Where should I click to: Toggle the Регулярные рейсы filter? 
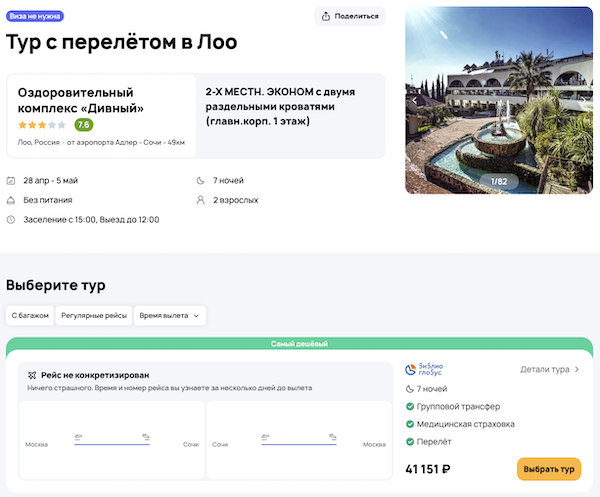pos(94,315)
